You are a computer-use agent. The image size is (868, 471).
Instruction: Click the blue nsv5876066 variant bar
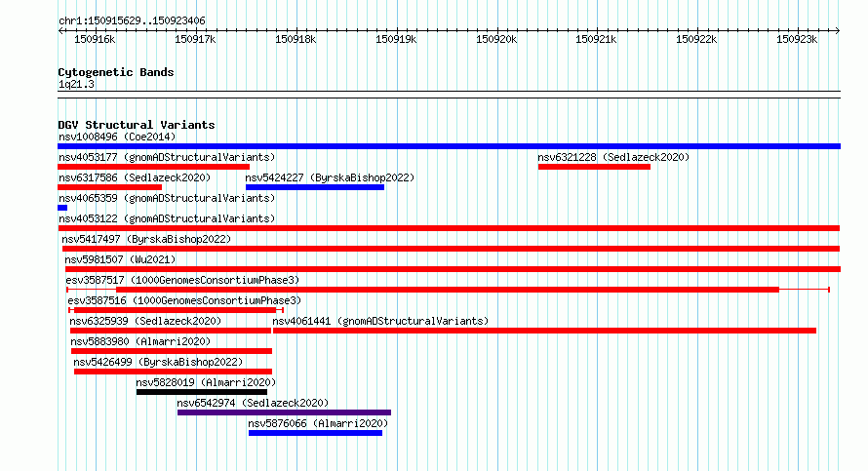[316, 433]
